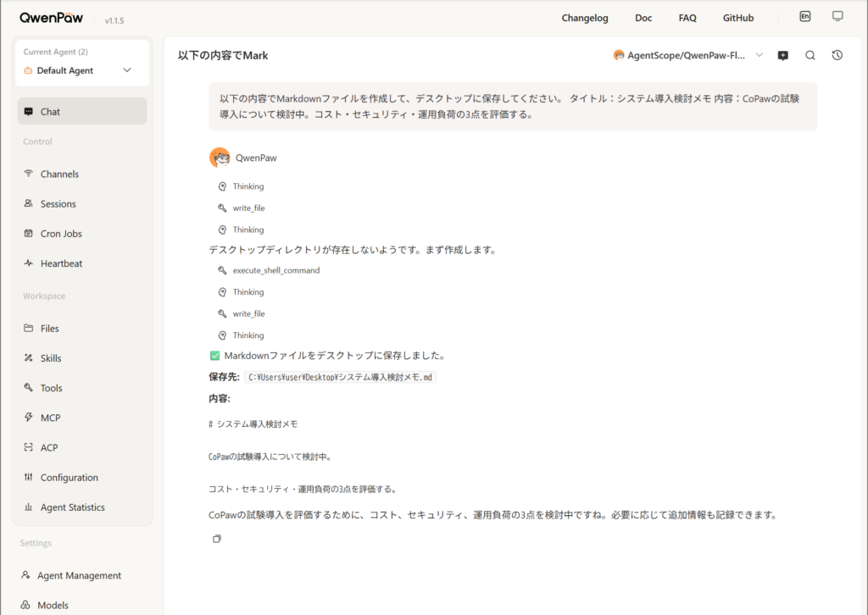Start a new chat with plus icon
The image size is (868, 615).
(x=782, y=55)
